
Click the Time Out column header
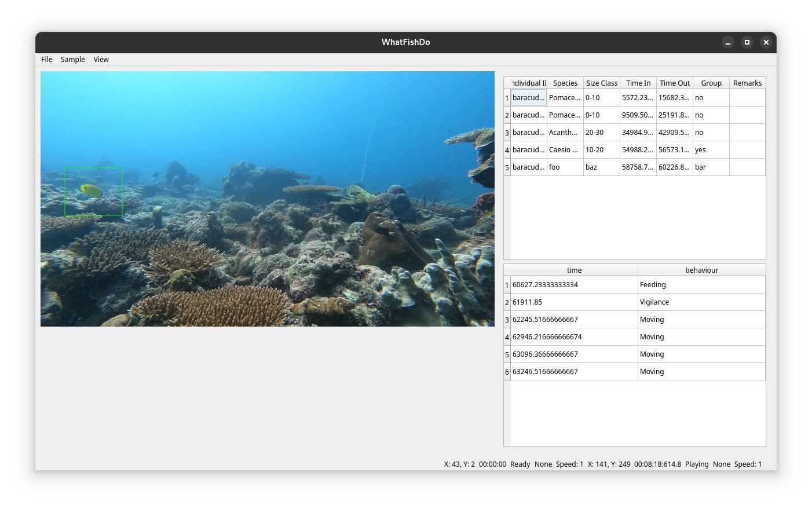point(674,83)
